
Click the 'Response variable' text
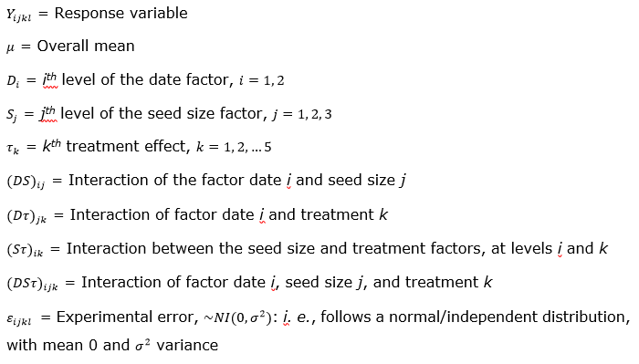(x=121, y=14)
